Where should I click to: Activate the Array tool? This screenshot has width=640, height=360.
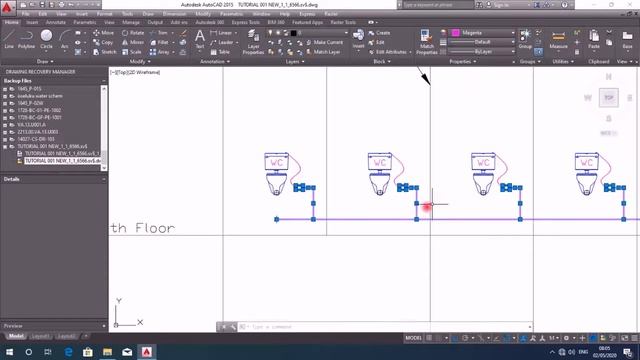click(x=160, y=52)
